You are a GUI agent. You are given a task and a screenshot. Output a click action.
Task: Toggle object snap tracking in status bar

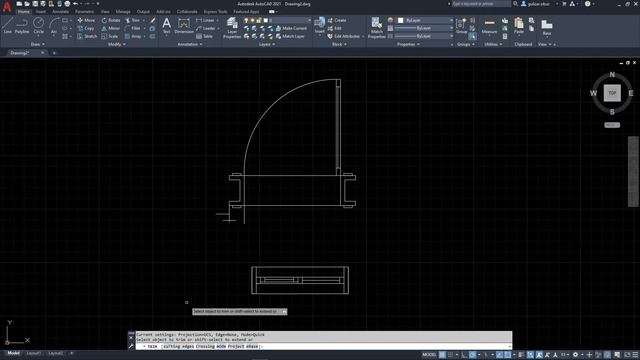500,355
